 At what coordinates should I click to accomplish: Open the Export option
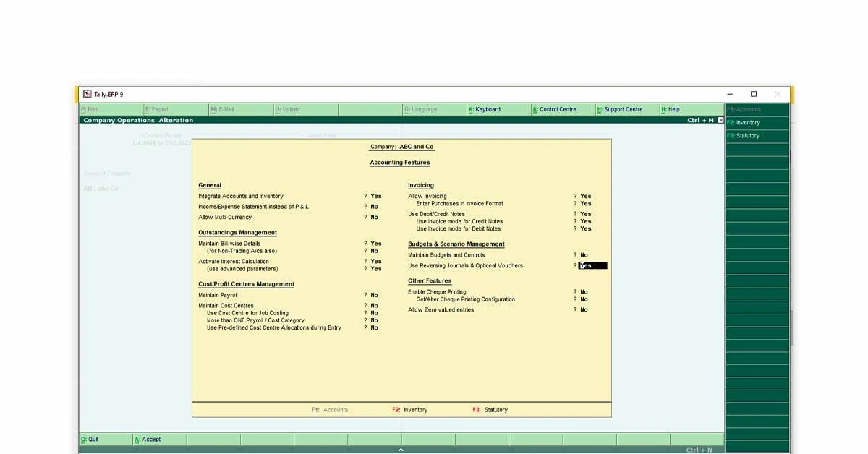point(156,109)
